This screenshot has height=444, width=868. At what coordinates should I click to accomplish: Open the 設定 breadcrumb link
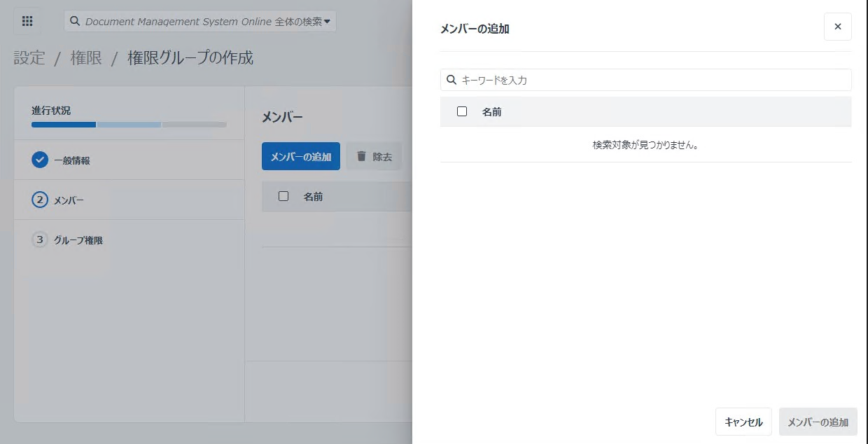tap(28, 58)
